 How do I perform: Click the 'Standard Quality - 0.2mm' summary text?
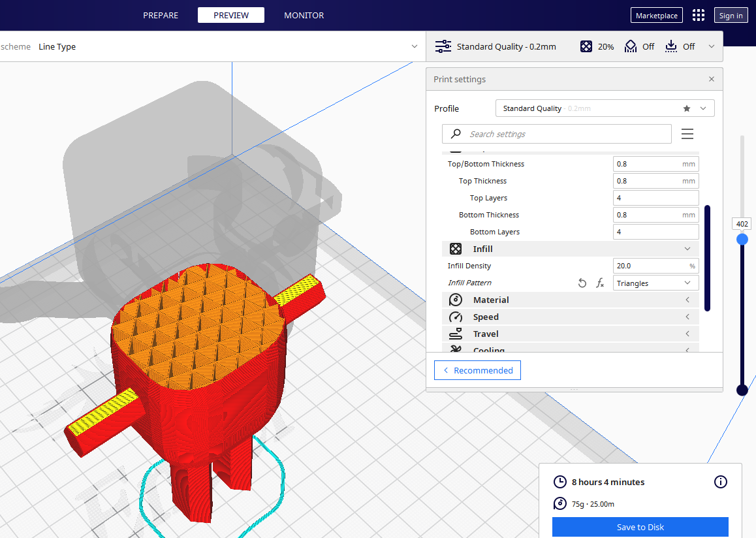[506, 47]
